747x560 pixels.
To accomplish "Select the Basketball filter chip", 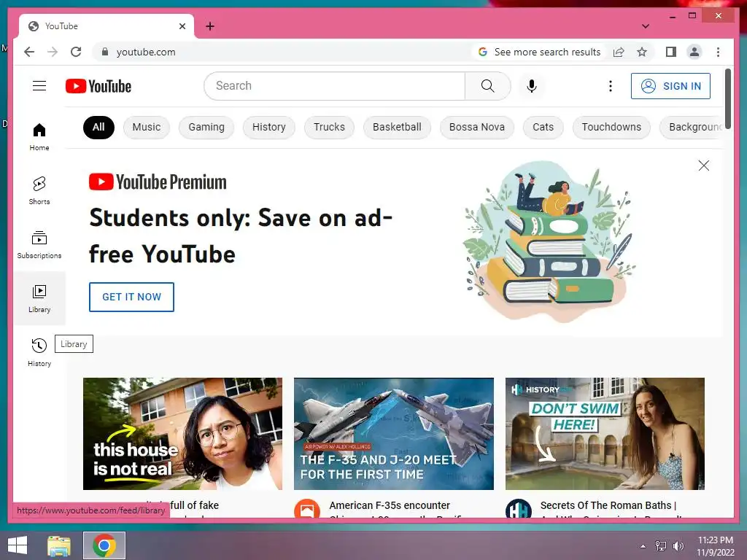I will (397, 127).
